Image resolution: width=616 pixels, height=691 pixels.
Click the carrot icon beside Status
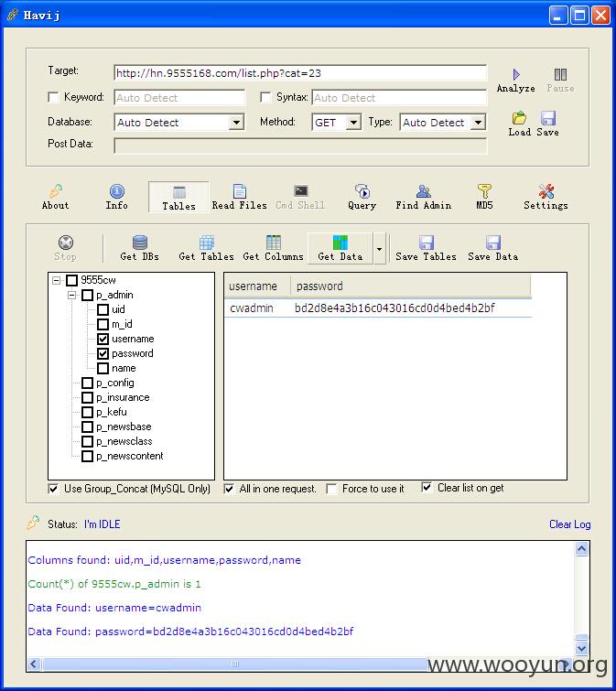[34, 523]
